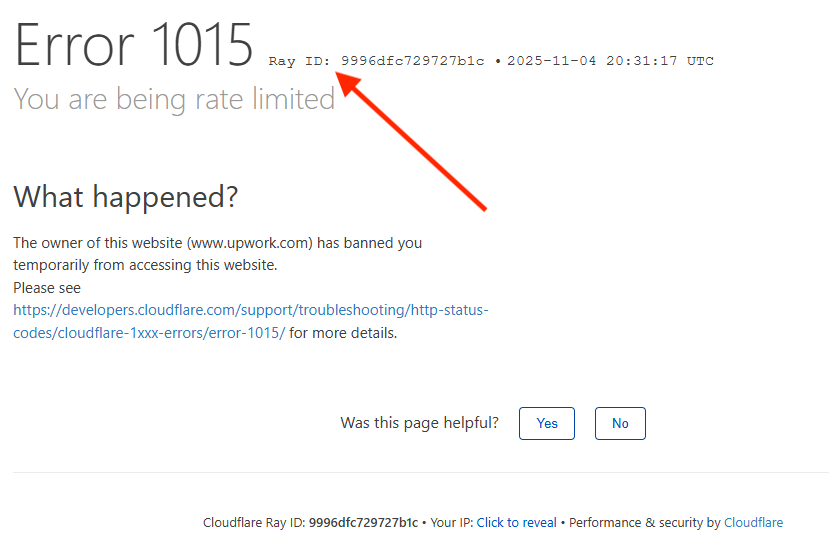Screen dimensions: 829x545
Task: Click the "Performance & security by" footer text
Action: [644, 522]
